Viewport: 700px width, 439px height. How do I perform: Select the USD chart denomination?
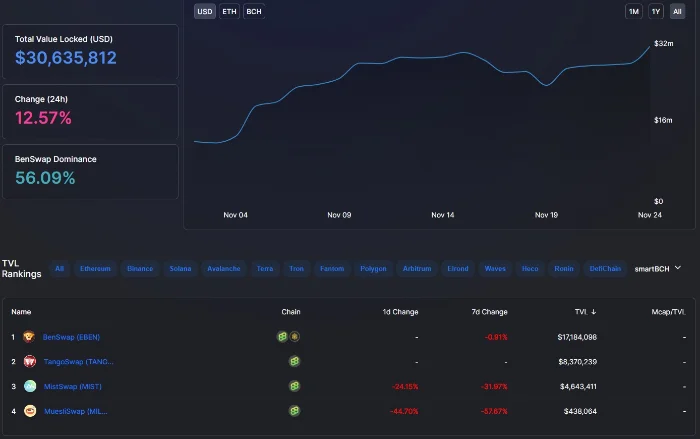click(x=205, y=12)
